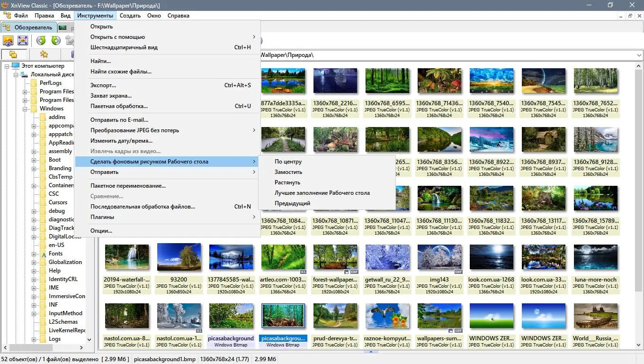Open the Favorites star panel tab

(x=44, y=55)
